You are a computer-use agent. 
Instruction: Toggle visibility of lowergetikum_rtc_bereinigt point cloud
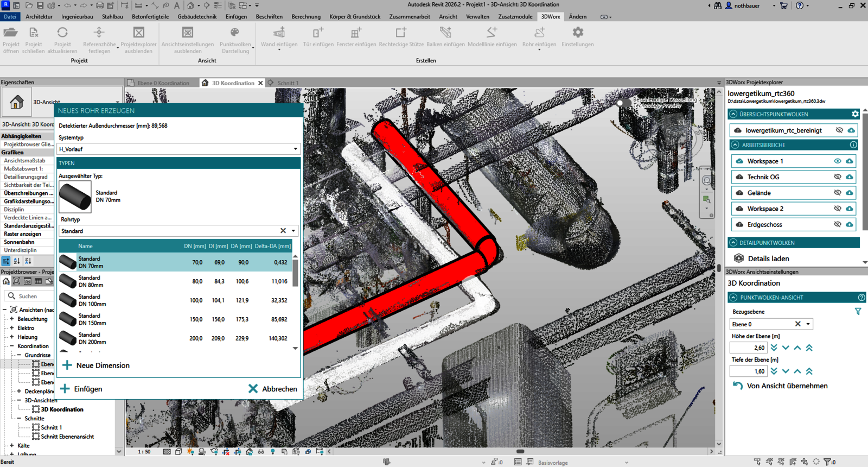(839, 130)
